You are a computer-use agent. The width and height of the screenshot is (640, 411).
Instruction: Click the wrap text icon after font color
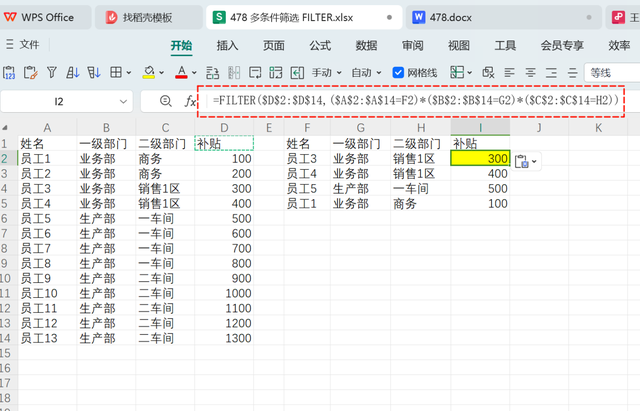pos(212,73)
